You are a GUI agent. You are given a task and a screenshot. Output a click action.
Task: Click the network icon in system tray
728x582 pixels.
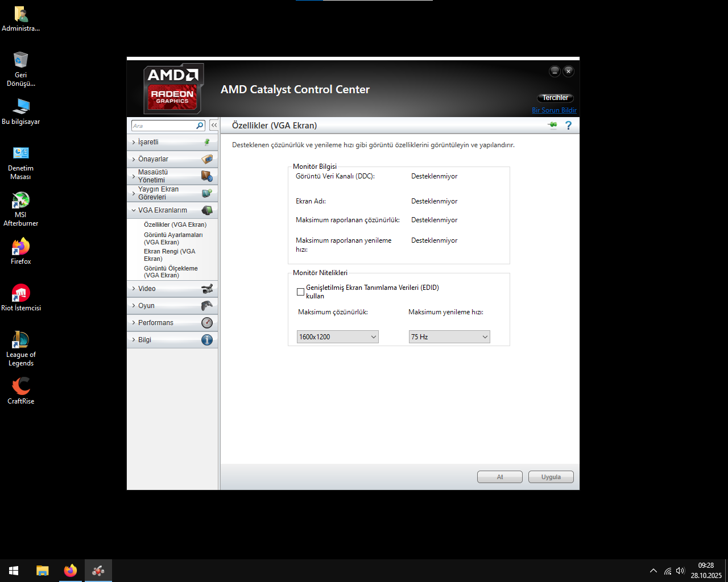tap(667, 571)
